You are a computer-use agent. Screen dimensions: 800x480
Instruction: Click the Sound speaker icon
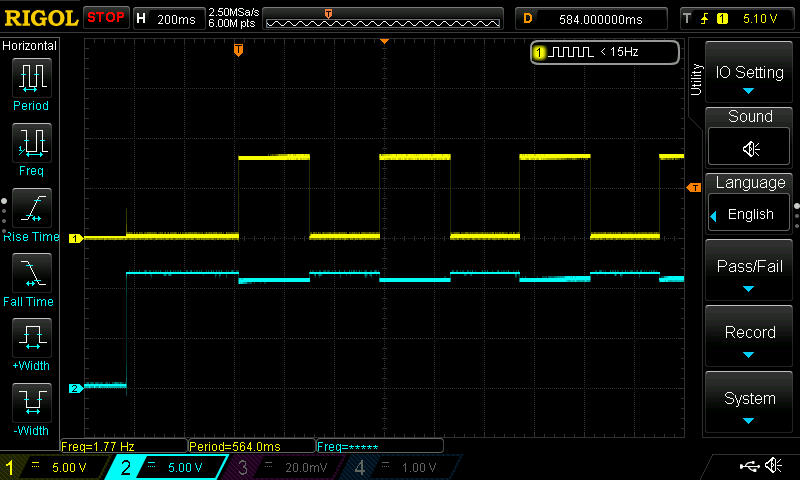click(750, 148)
